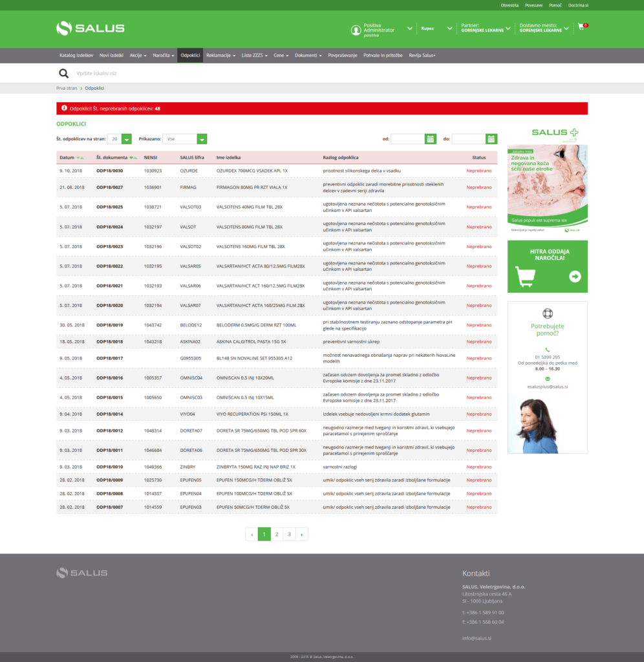Image resolution: width=644 pixels, height=662 pixels.
Task: Open the 'do' date calendar picker
Action: point(491,139)
